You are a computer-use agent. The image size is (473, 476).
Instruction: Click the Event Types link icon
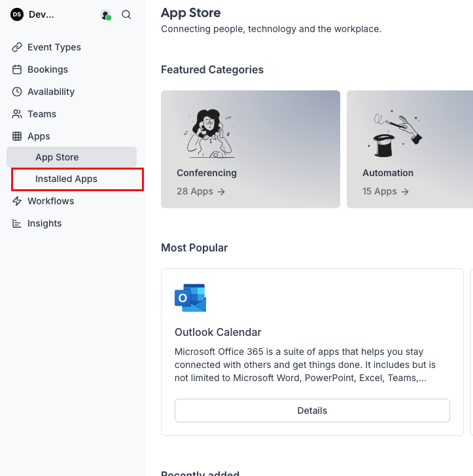click(x=17, y=47)
